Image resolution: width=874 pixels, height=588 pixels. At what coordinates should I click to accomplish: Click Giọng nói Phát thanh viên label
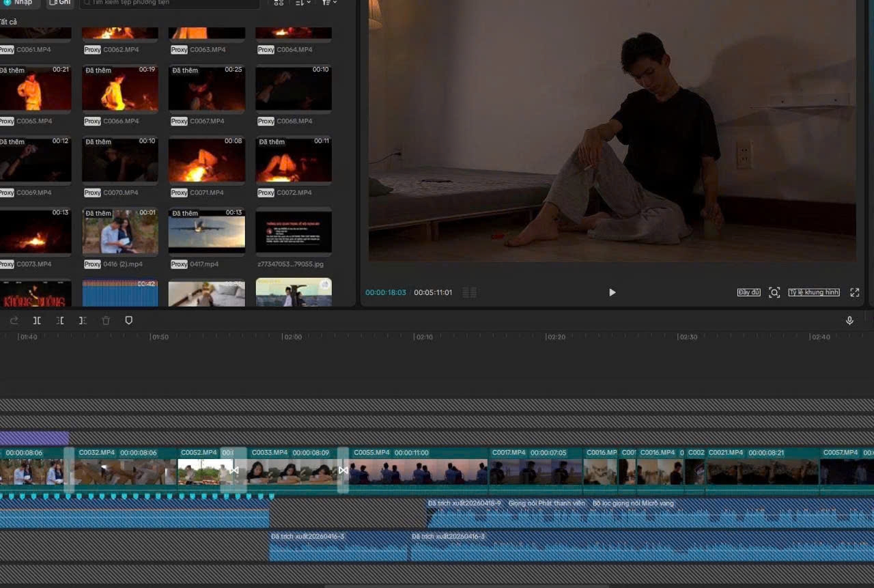tap(546, 503)
